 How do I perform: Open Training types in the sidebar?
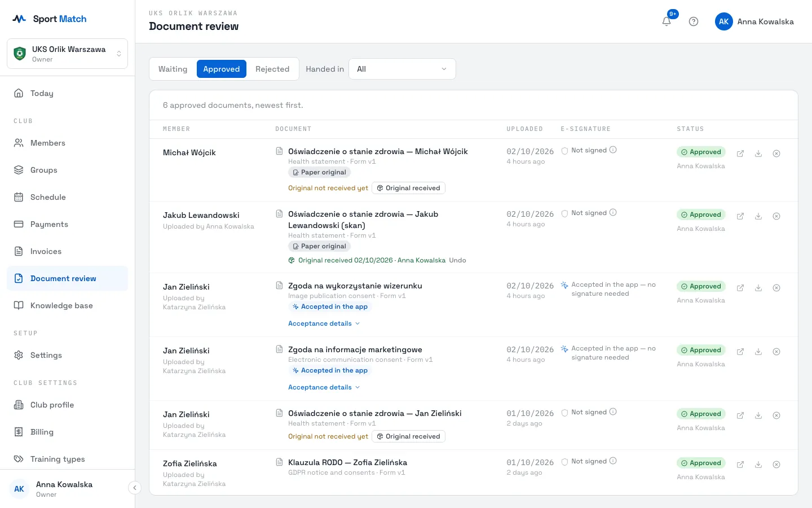click(x=67, y=459)
